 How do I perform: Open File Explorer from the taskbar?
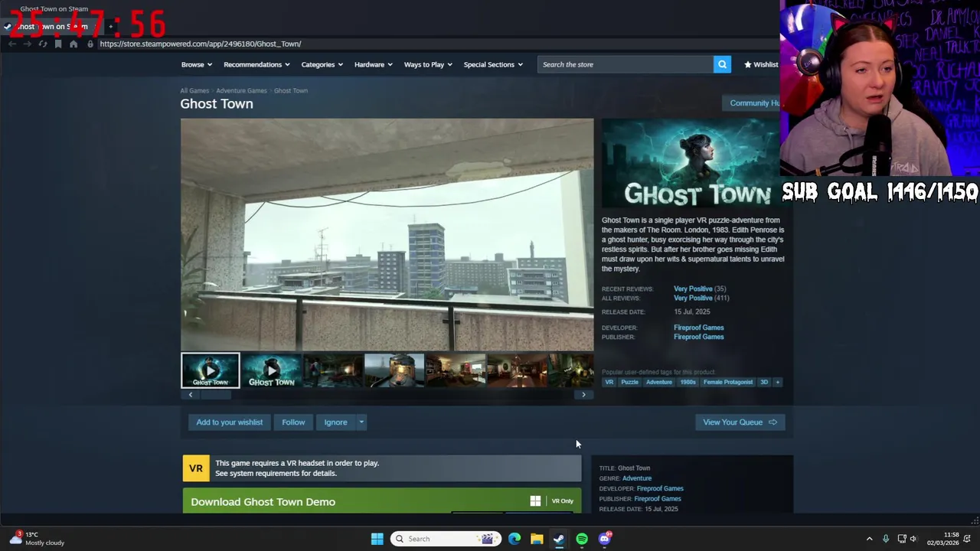coord(537,539)
